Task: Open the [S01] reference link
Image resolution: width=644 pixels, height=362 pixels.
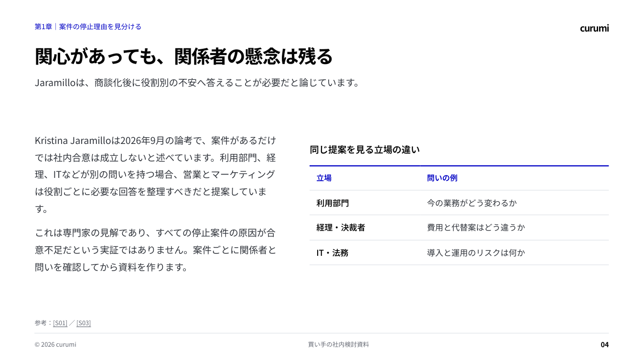Action: (x=60, y=323)
